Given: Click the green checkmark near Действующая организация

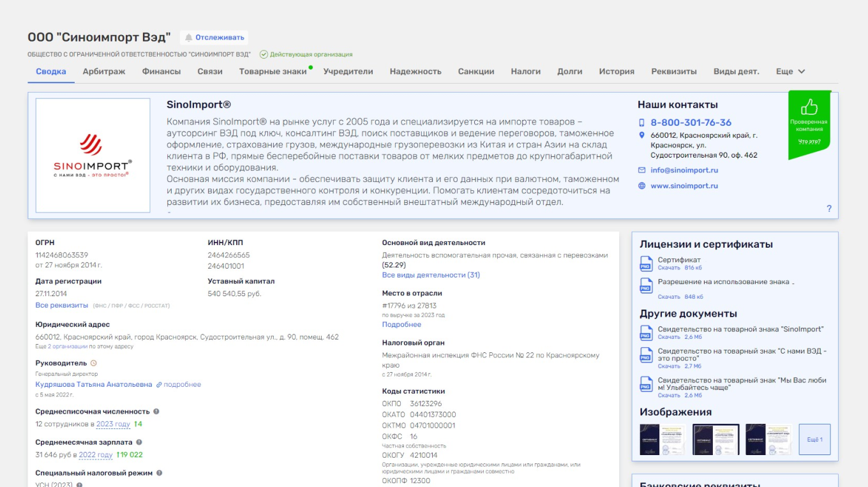Looking at the screenshot, I should click(264, 54).
